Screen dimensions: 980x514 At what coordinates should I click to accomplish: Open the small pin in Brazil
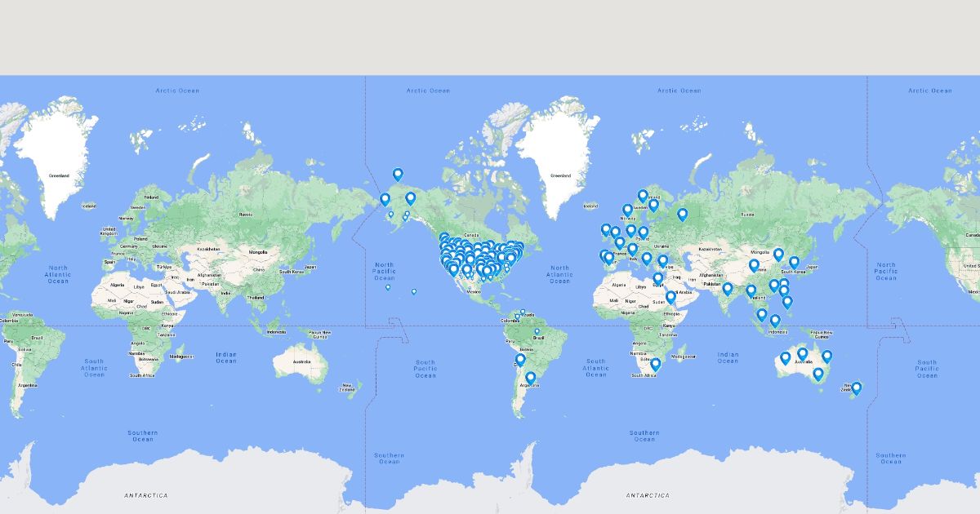click(537, 331)
